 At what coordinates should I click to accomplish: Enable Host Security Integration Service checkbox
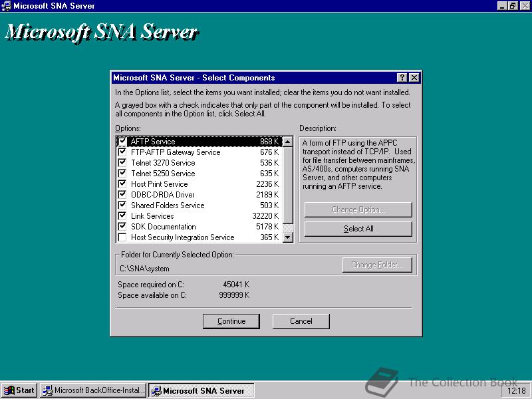[122, 237]
